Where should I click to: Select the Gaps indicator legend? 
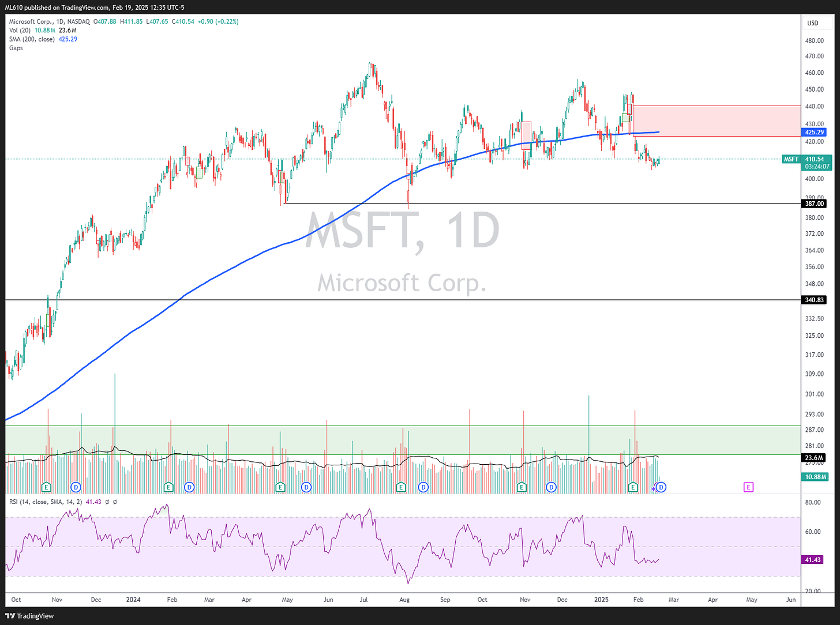(16, 48)
